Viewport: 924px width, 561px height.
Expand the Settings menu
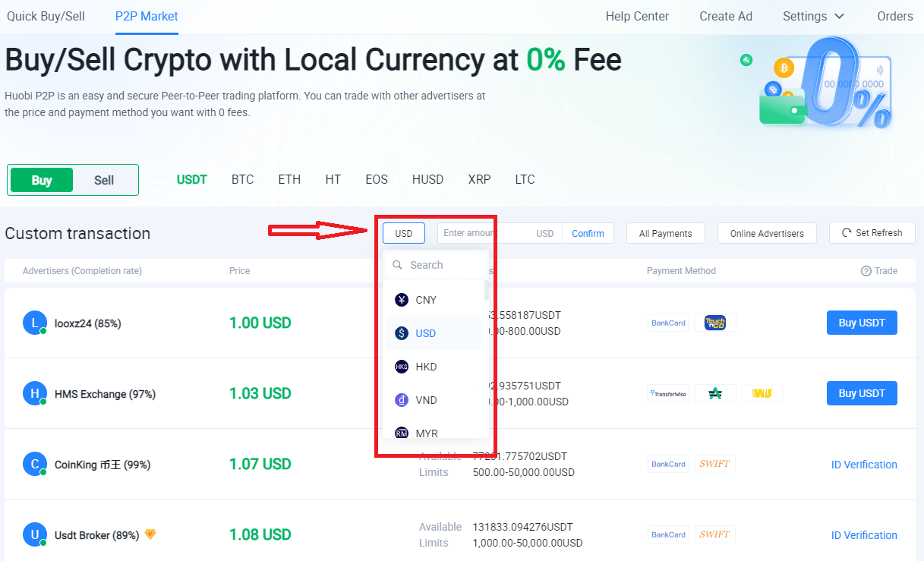pos(814,16)
